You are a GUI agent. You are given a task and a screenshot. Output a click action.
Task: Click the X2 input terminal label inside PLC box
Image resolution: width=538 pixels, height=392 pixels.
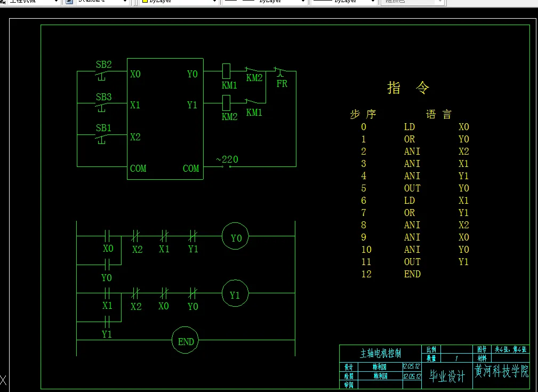pyautogui.click(x=135, y=137)
